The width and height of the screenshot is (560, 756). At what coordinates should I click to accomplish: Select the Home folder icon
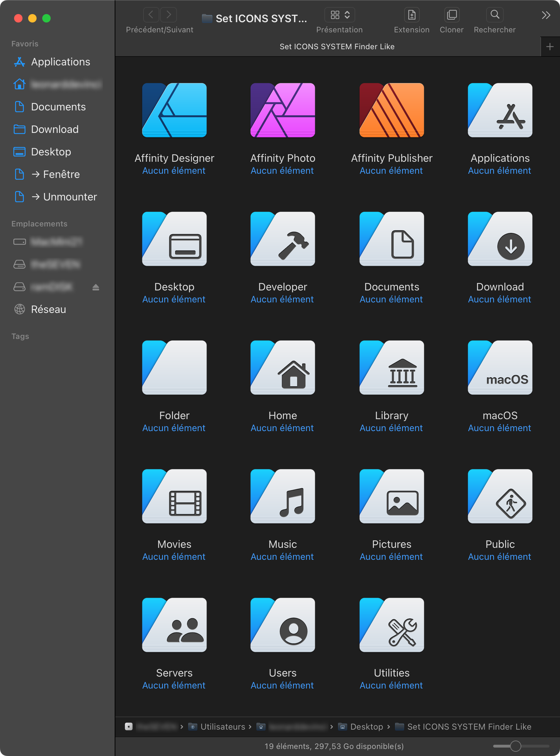pos(282,367)
